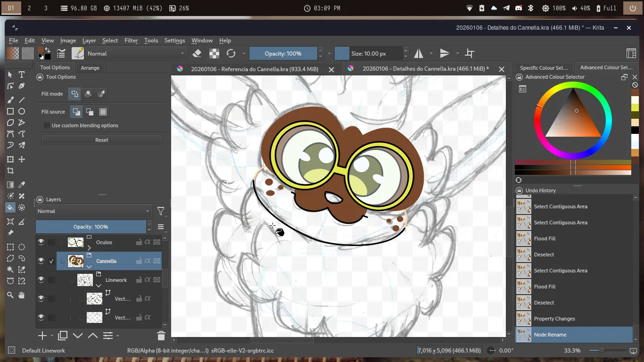Click 'Flood Fill' entry in Undo History
This screenshot has height=362, width=644.
545,239
